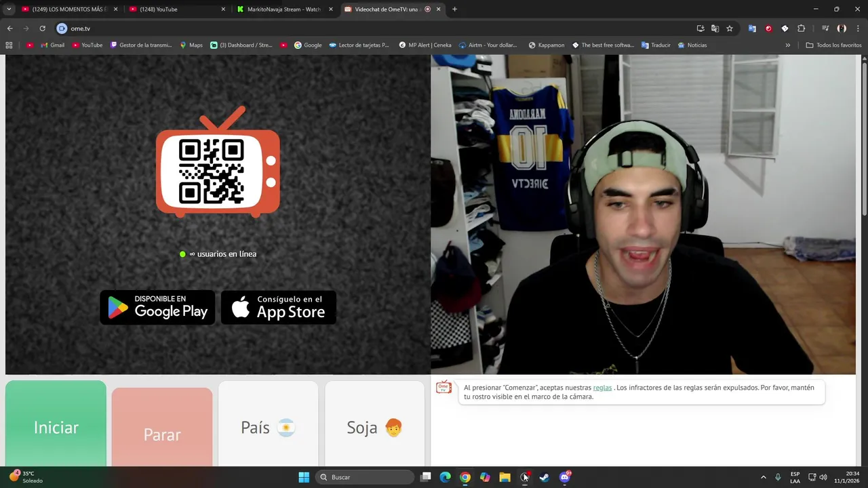
Task: Open the Chrome three-dot menu
Action: click(x=858, y=28)
